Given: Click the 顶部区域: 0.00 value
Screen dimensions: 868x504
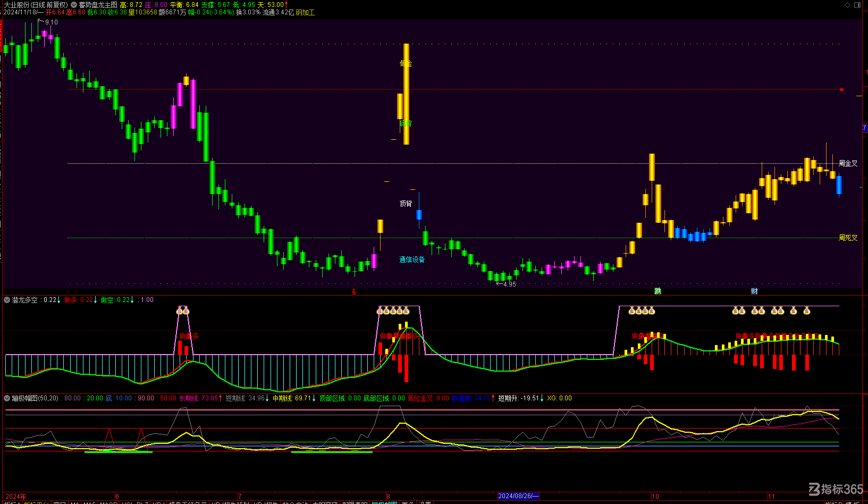Looking at the screenshot, I should click(340, 398).
